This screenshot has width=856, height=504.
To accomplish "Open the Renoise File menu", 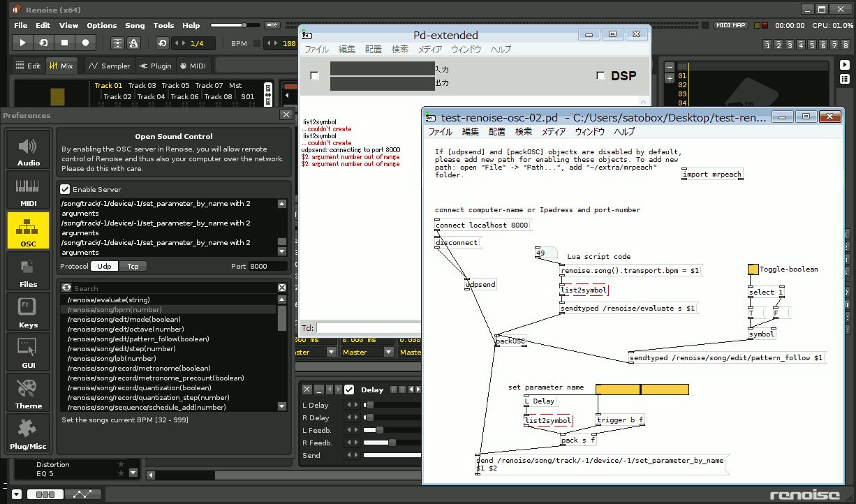I will 21,25.
